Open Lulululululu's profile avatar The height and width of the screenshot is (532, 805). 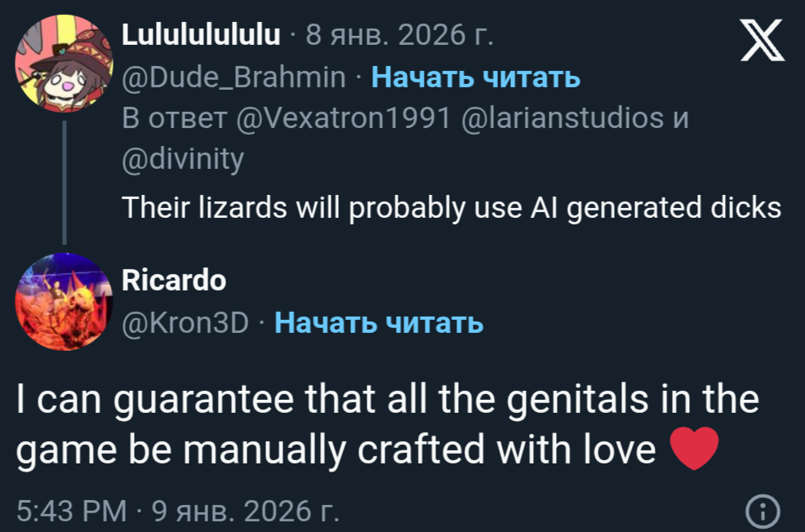pyautogui.click(x=64, y=64)
